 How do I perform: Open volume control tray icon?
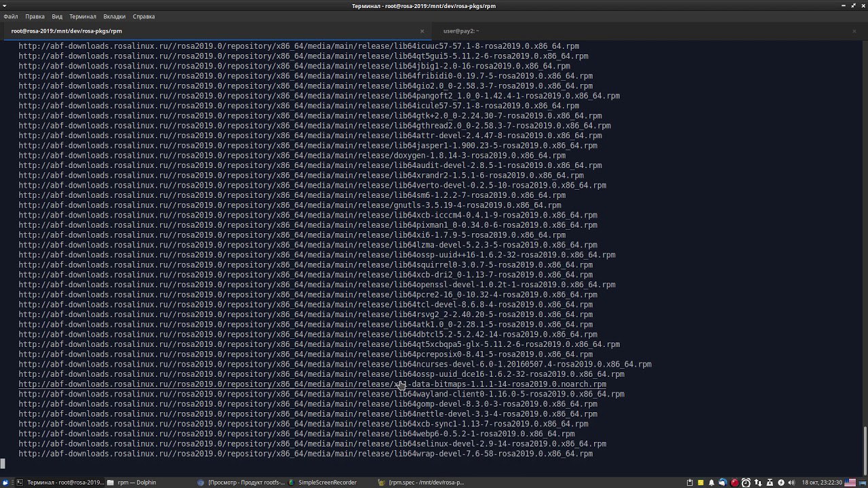(x=791, y=483)
